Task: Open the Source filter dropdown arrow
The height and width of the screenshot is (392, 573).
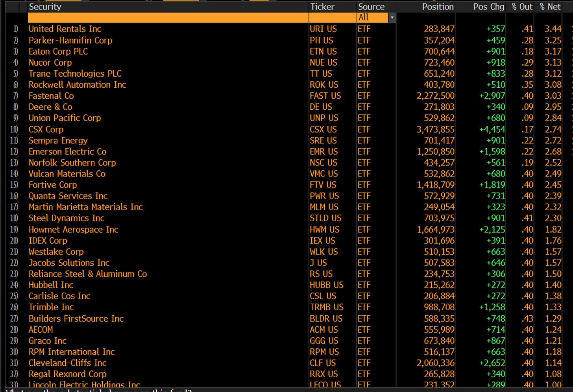Action: [392, 18]
